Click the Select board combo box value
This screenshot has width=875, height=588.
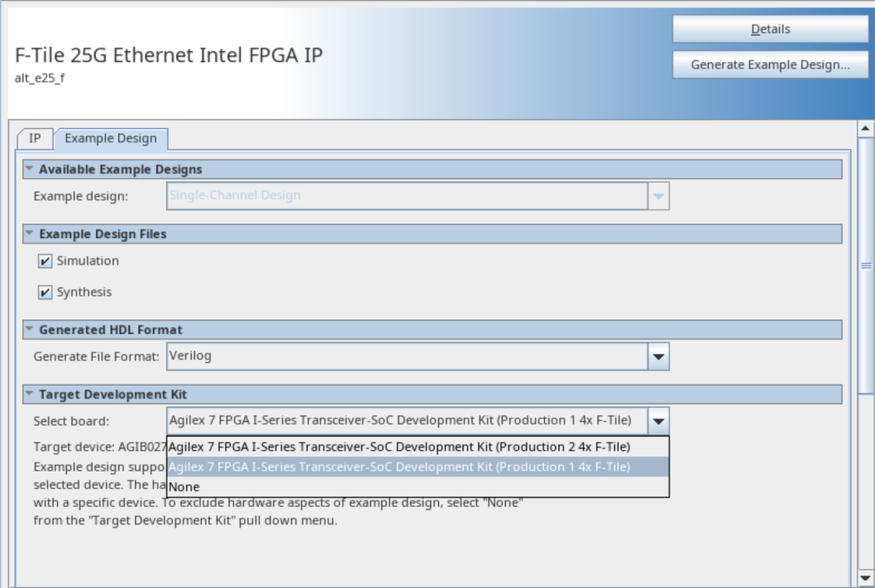(x=408, y=421)
